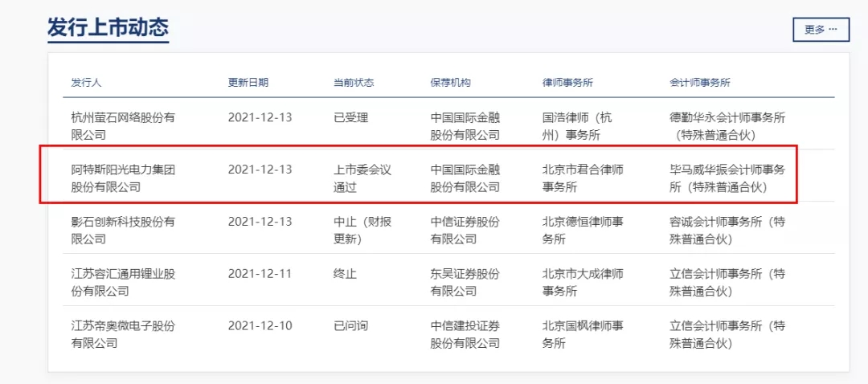Viewport: 868px width, 384px height.
Task: Select issuer 影石创新科技股份有限公司
Action: [x=122, y=230]
